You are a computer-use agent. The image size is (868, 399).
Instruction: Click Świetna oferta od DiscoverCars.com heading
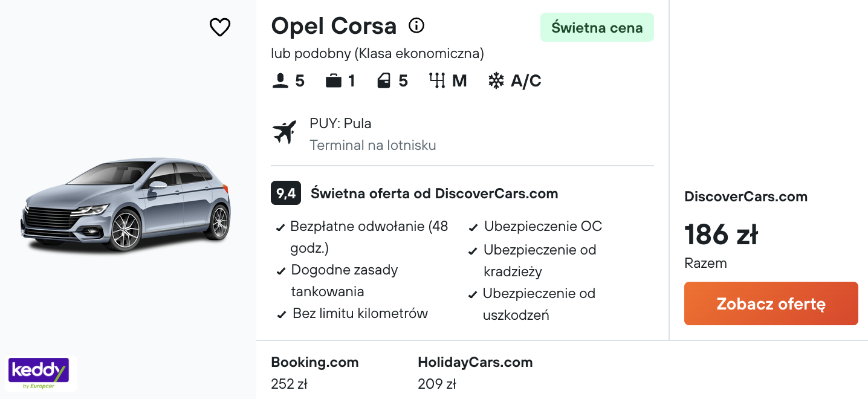434,194
